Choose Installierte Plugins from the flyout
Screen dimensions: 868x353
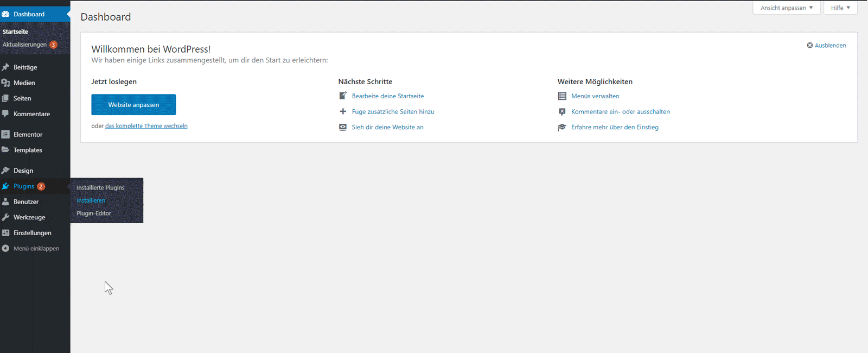pos(100,187)
